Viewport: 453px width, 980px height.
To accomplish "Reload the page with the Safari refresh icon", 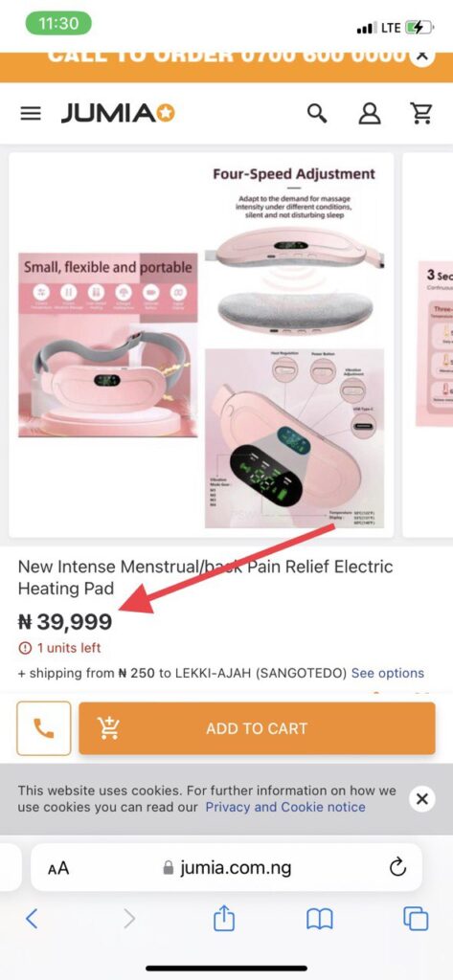I will 398,867.
